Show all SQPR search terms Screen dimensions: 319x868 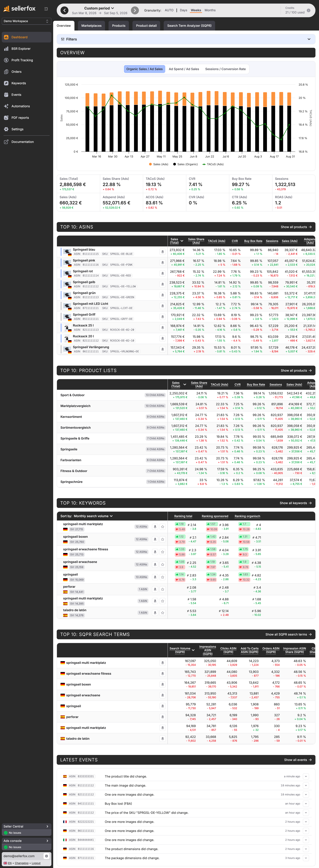pyautogui.click(x=289, y=635)
